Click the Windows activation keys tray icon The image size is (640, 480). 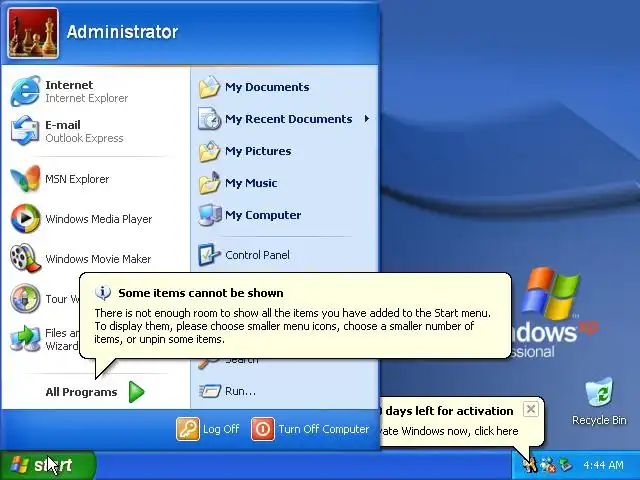[529, 464]
